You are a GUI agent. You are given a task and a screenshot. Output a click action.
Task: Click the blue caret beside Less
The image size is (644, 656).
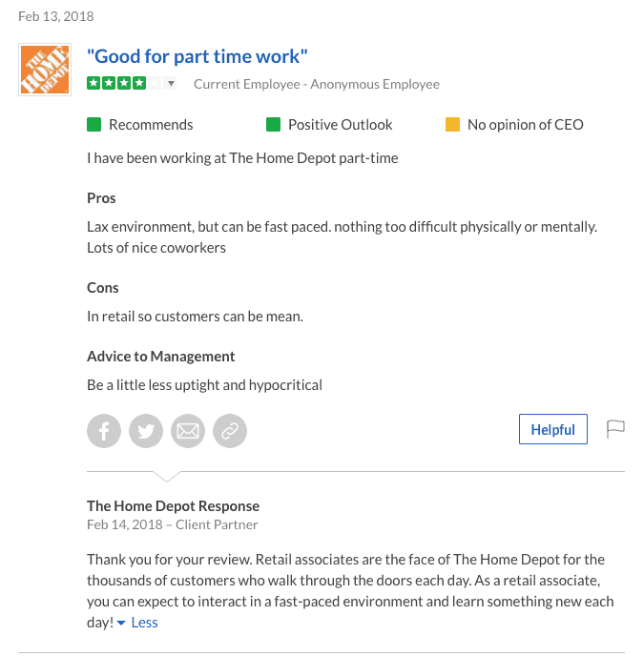(x=121, y=623)
